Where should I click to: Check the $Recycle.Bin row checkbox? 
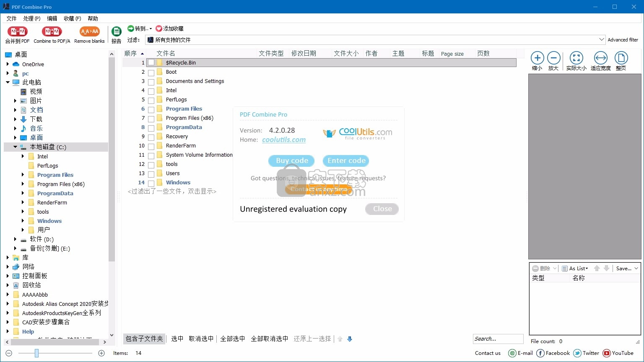pyautogui.click(x=151, y=62)
